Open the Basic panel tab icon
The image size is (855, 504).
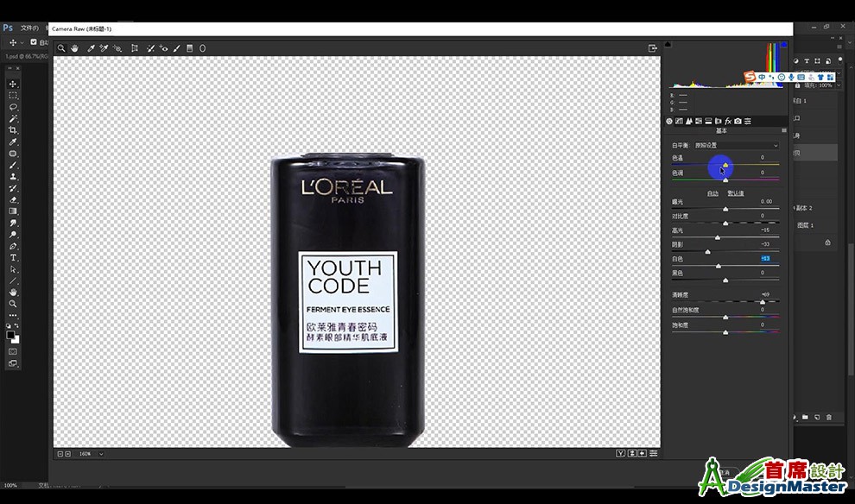669,121
